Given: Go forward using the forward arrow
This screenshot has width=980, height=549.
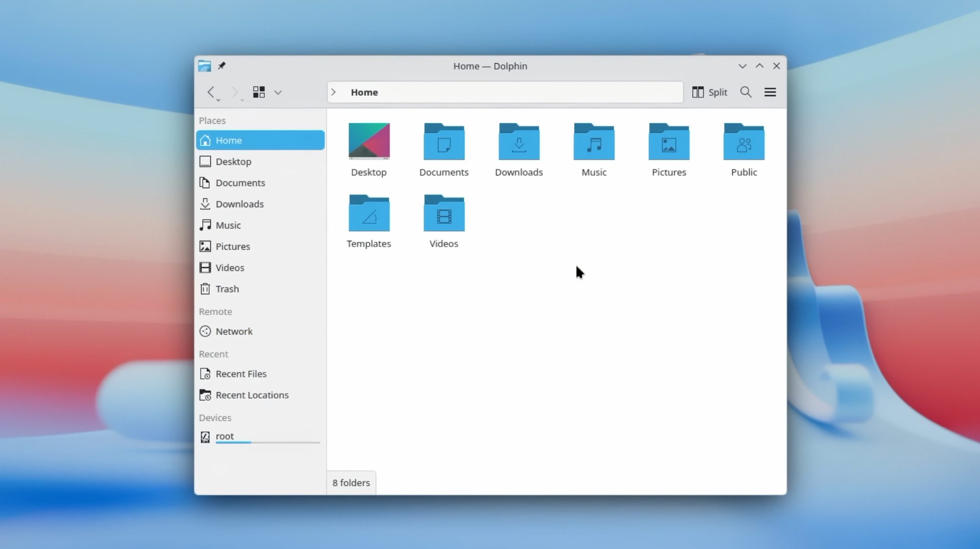Looking at the screenshot, I should [235, 92].
